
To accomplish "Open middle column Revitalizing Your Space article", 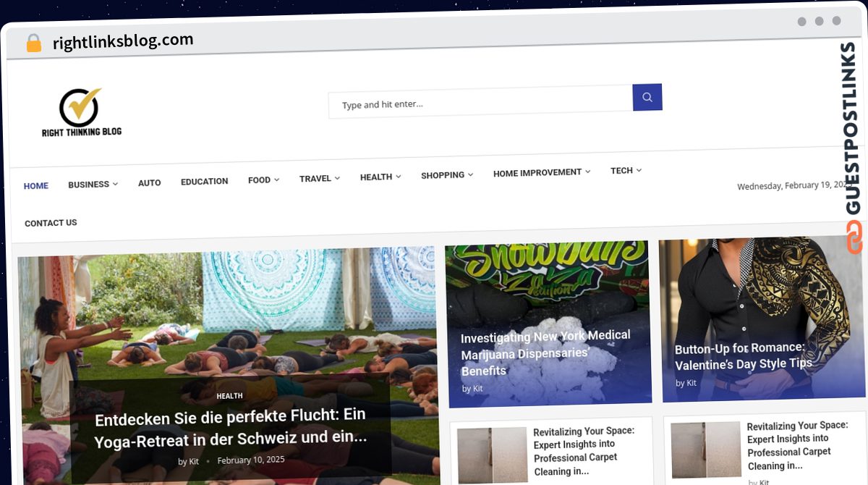I will coord(584,451).
